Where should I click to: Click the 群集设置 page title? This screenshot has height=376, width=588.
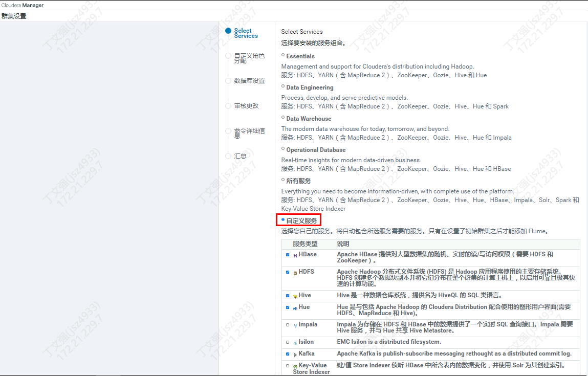tap(14, 16)
